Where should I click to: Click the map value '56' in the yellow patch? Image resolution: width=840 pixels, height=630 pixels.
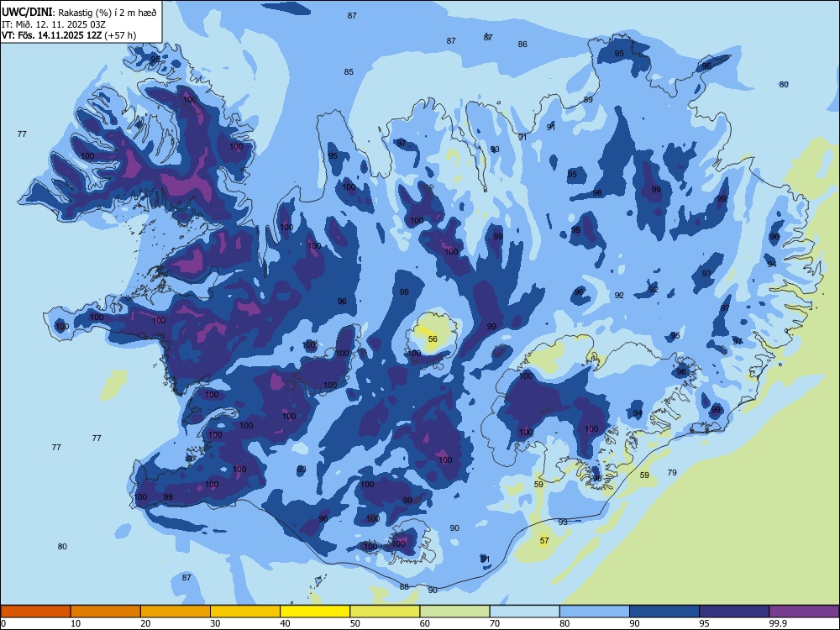tap(433, 339)
